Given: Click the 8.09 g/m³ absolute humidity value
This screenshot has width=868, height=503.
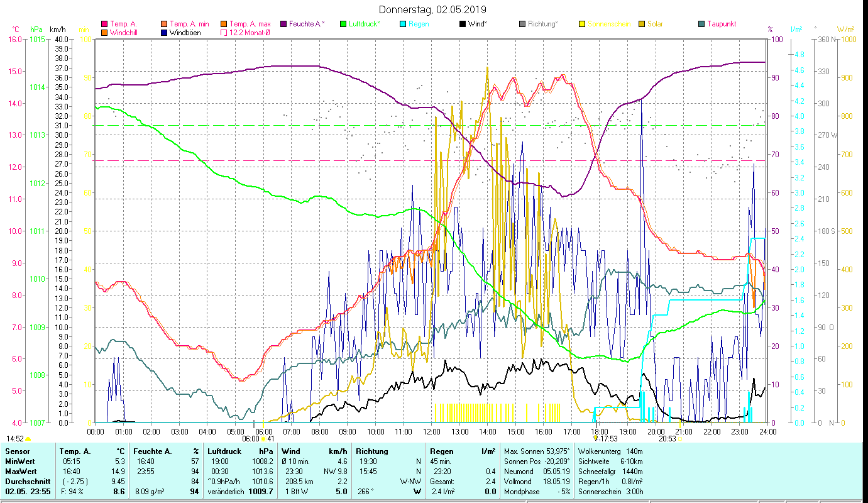Looking at the screenshot, I should pos(149,492).
